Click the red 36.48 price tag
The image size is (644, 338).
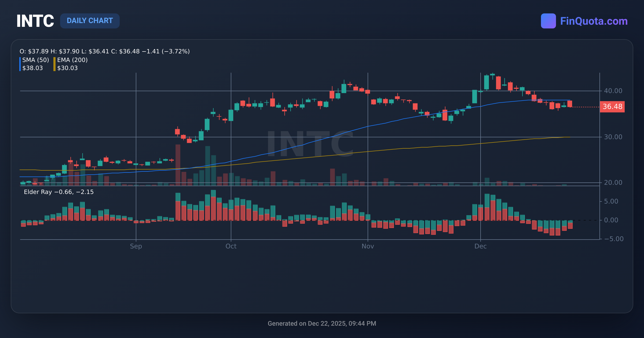coord(613,107)
